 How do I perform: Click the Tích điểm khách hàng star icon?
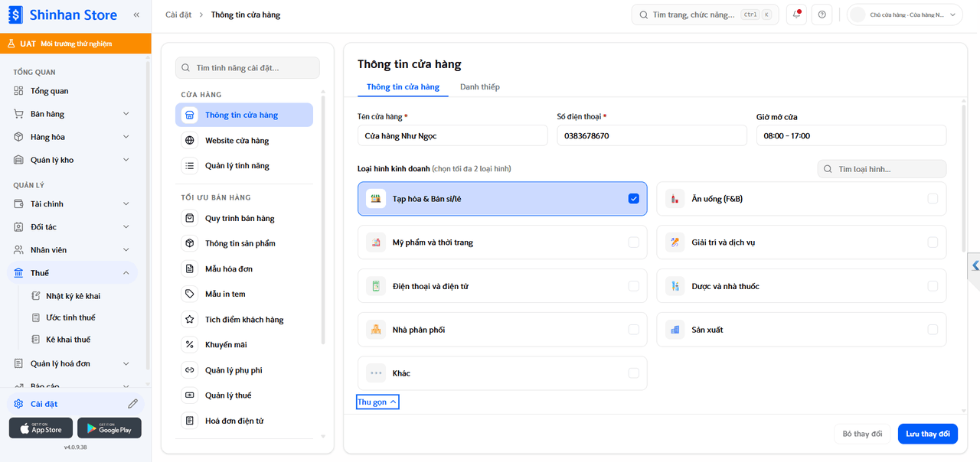click(189, 320)
